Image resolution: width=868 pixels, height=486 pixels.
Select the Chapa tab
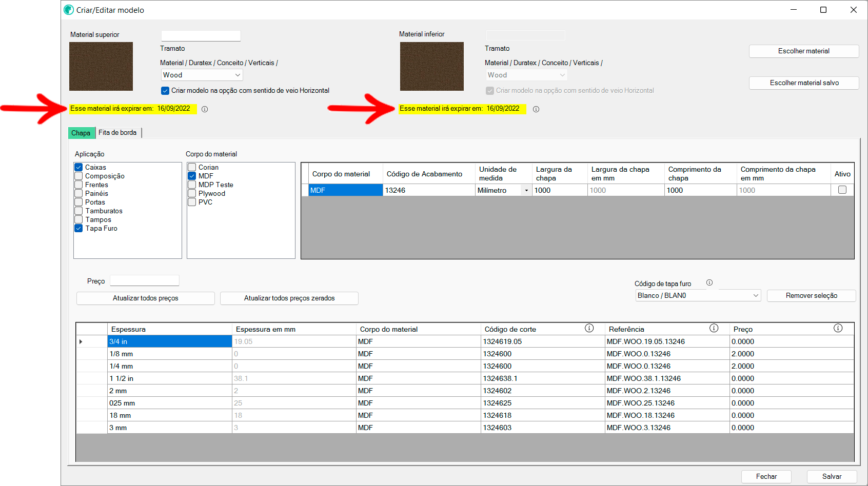pyautogui.click(x=81, y=133)
